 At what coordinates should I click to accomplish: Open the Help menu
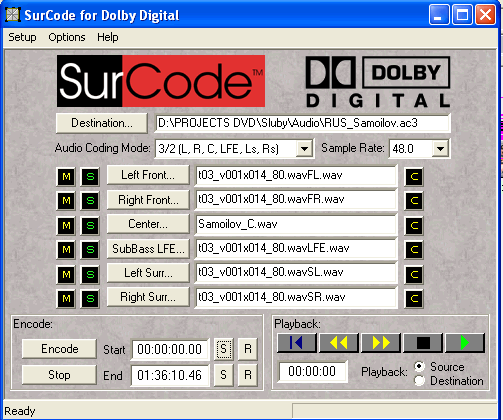[x=108, y=37]
